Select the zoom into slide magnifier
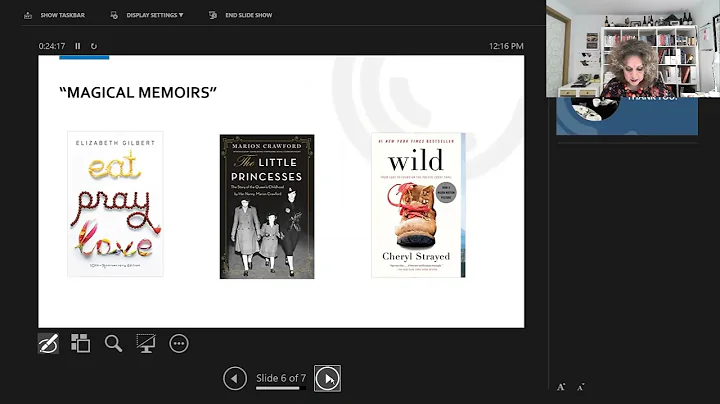The width and height of the screenshot is (720, 404). [113, 343]
